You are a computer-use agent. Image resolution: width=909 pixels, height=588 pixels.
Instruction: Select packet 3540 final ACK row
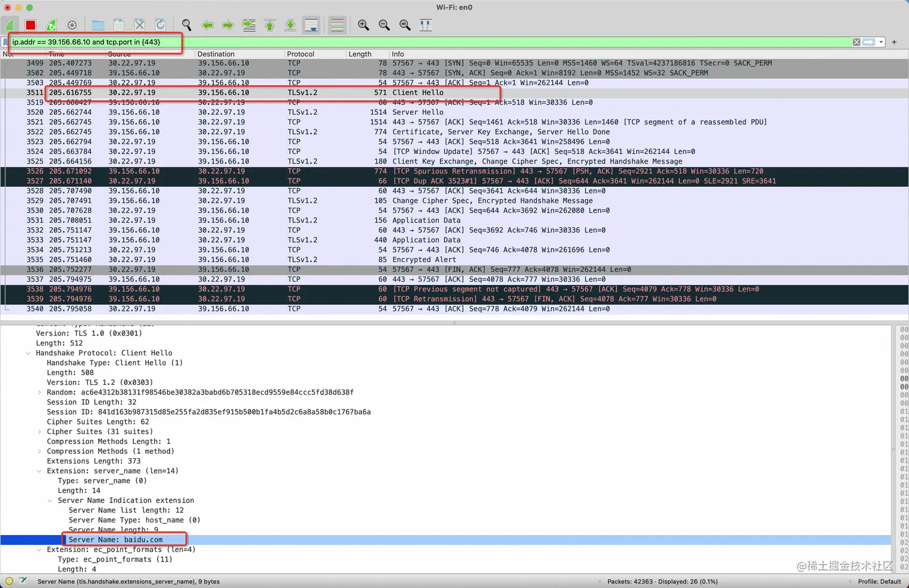(454, 308)
